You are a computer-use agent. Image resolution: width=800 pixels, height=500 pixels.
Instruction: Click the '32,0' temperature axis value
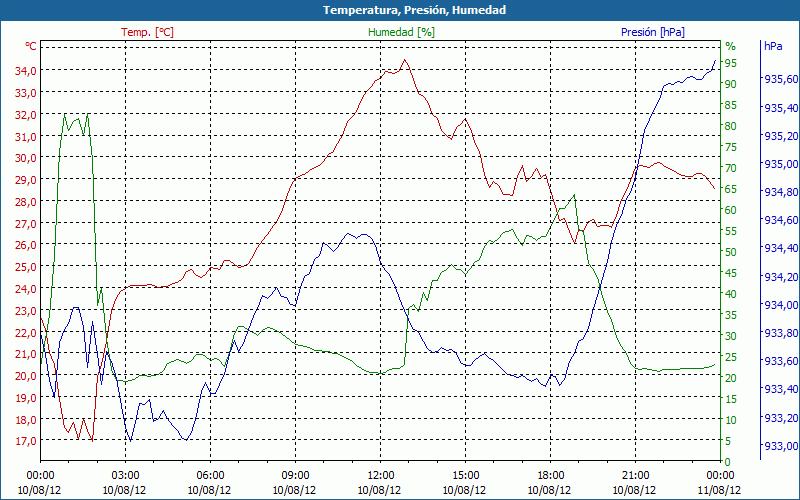click(x=26, y=115)
